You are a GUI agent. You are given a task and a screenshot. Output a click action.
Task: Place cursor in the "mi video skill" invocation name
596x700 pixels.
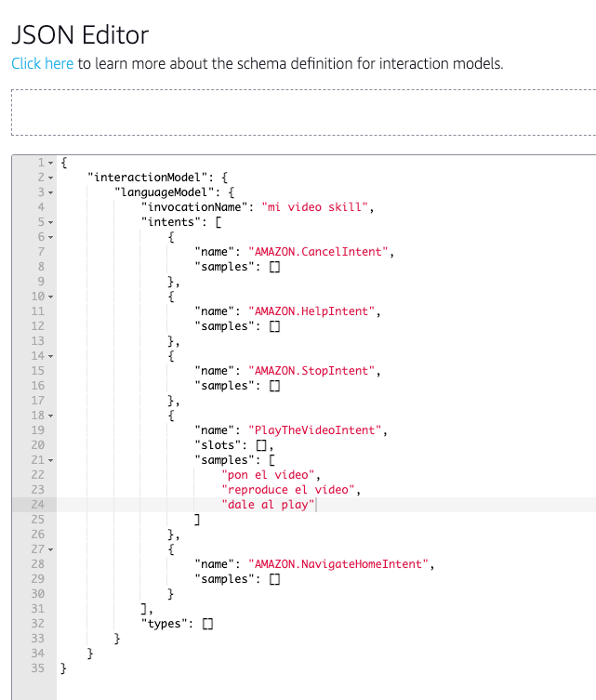click(x=316, y=207)
